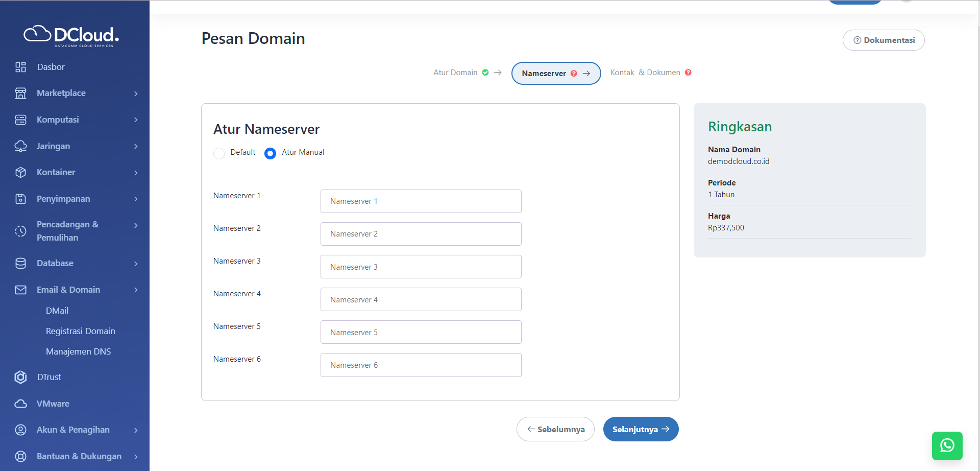Click the help icon next to Nameserver
This screenshot has width=980, height=471.
tap(574, 73)
